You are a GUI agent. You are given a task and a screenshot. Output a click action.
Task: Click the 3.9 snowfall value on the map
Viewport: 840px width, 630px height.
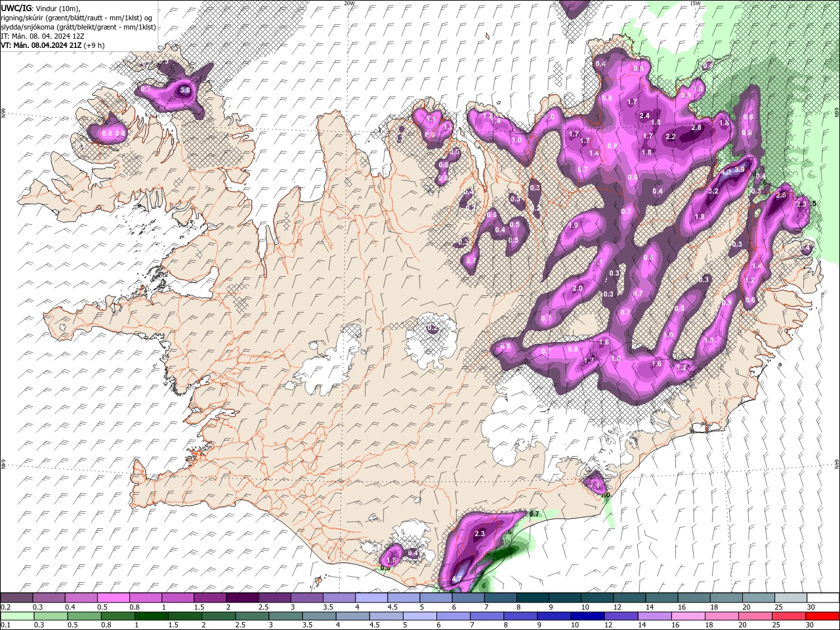739,169
